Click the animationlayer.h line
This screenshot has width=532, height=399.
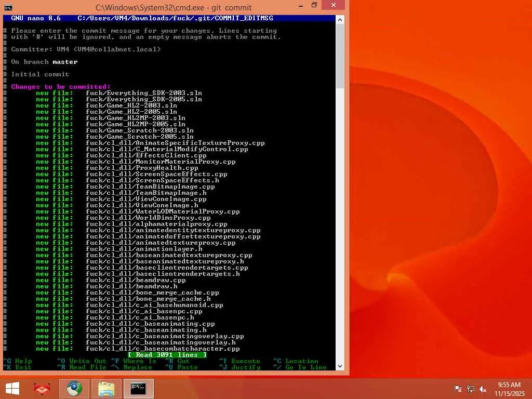pos(144,249)
